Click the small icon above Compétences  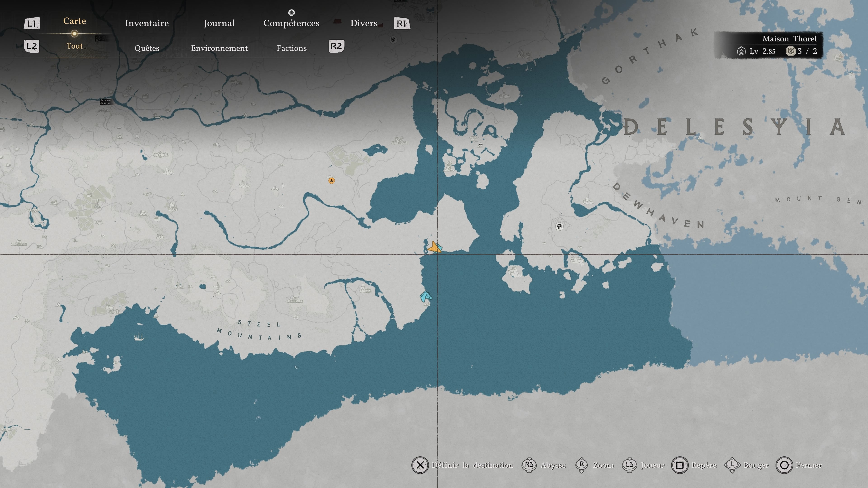point(291,12)
